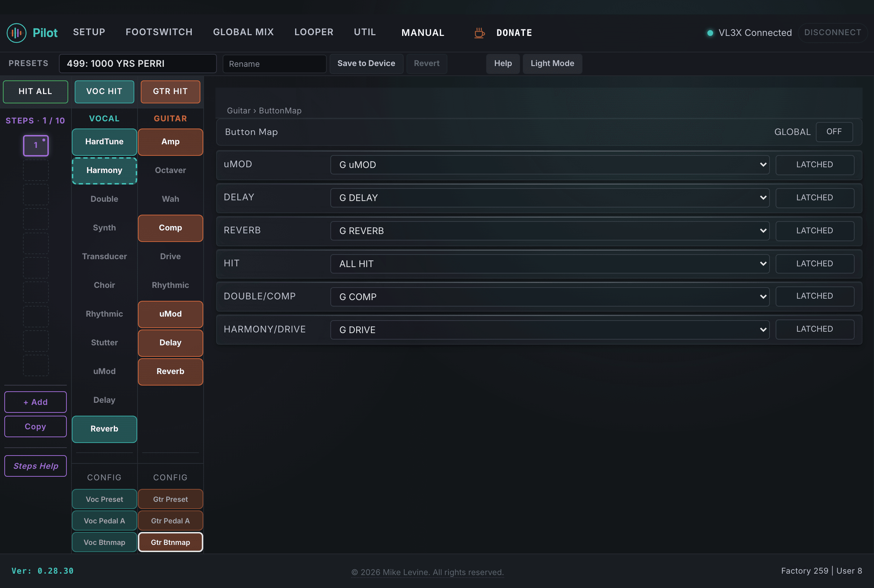Click the + Add step button
Viewport: 874px width, 588px height.
pyautogui.click(x=35, y=402)
